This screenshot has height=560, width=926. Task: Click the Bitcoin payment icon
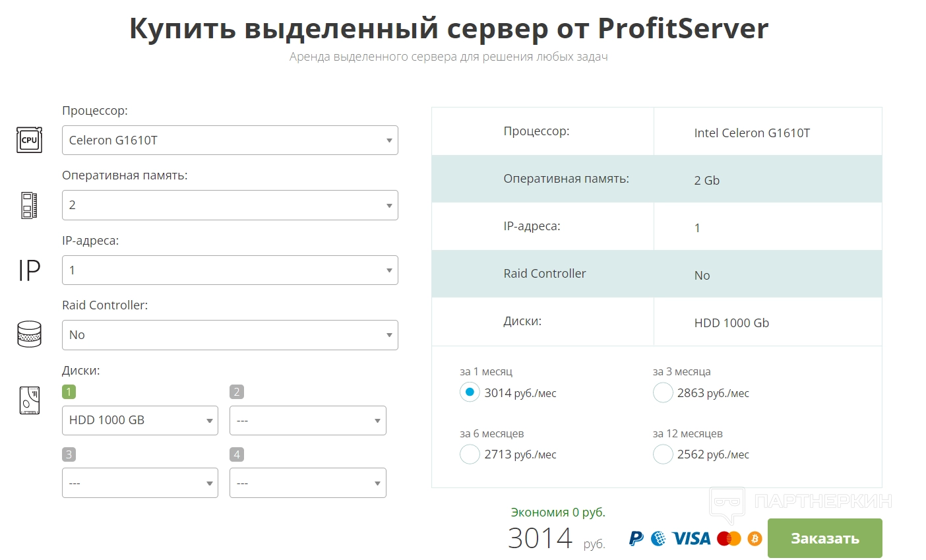click(755, 538)
